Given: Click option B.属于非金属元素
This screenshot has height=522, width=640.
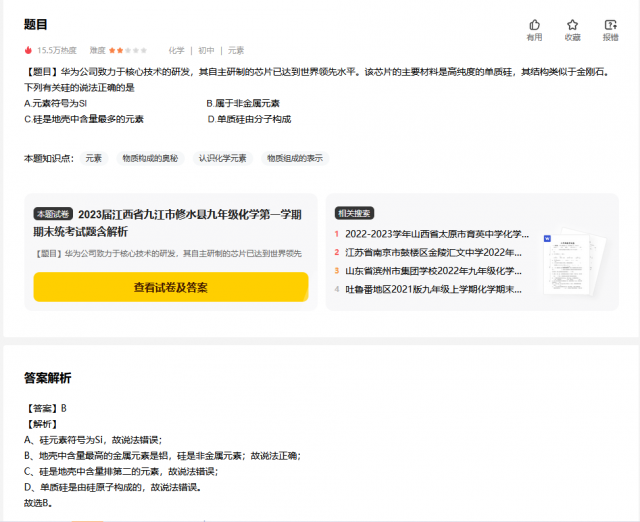Looking at the screenshot, I should coord(243,103).
